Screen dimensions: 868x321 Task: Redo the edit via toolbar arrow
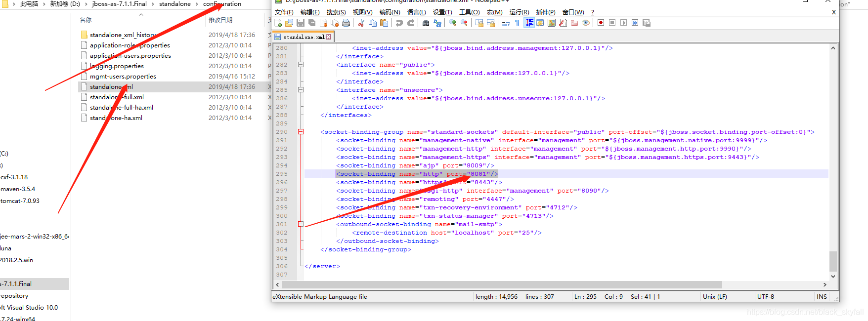(411, 23)
